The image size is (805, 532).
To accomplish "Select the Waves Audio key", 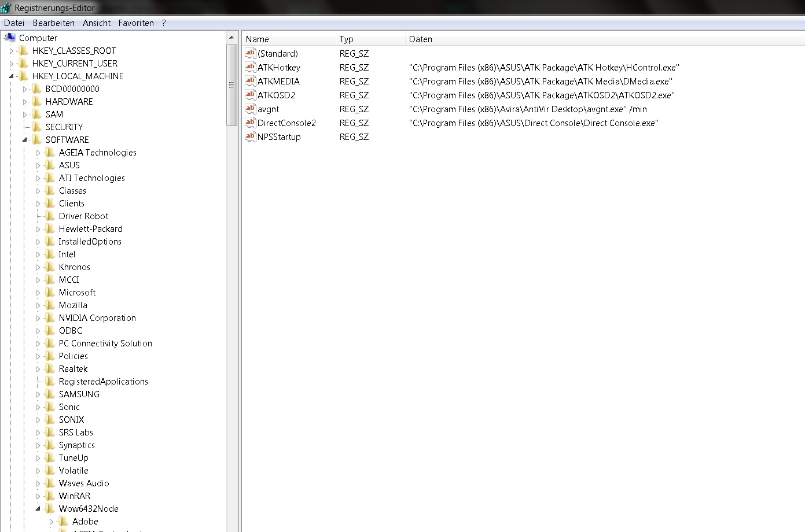I will [83, 483].
